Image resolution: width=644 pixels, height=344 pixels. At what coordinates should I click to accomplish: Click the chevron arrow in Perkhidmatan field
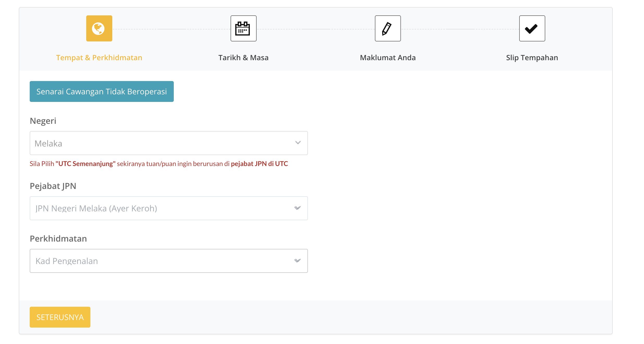coord(298,261)
